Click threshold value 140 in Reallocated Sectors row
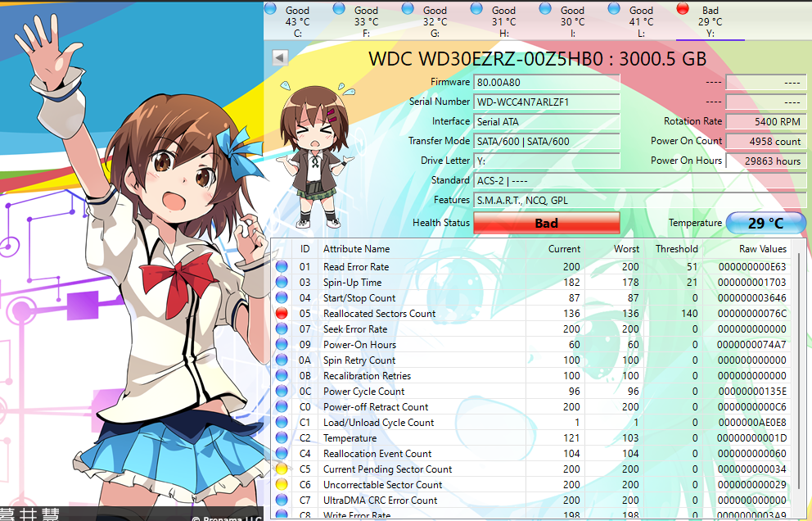This screenshot has width=812, height=521. click(688, 313)
